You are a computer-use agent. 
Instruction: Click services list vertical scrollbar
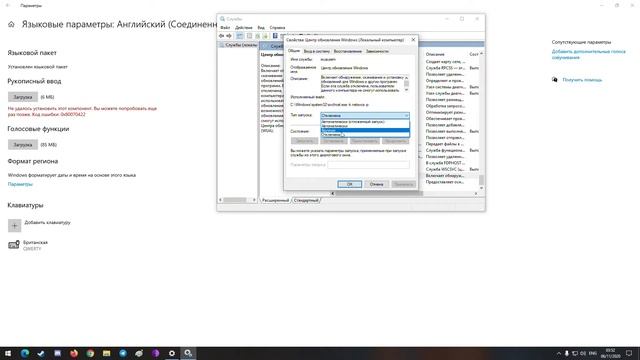(482, 121)
